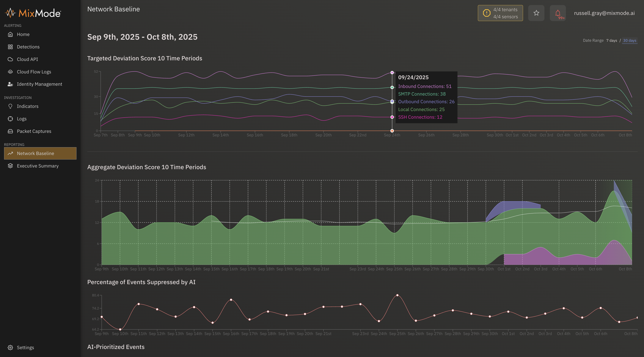644x357 pixels.
Task: Click the Sep 24th Inbound Connections marker
Action: point(392,73)
